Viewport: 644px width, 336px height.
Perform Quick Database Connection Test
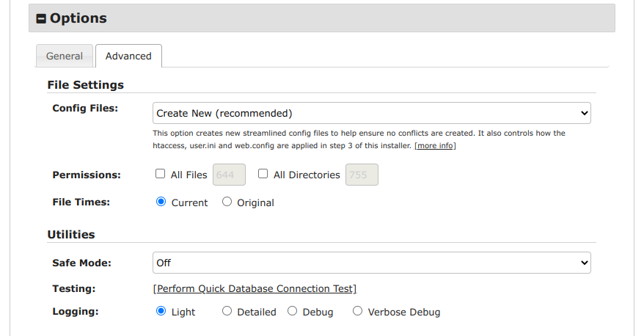click(x=255, y=289)
